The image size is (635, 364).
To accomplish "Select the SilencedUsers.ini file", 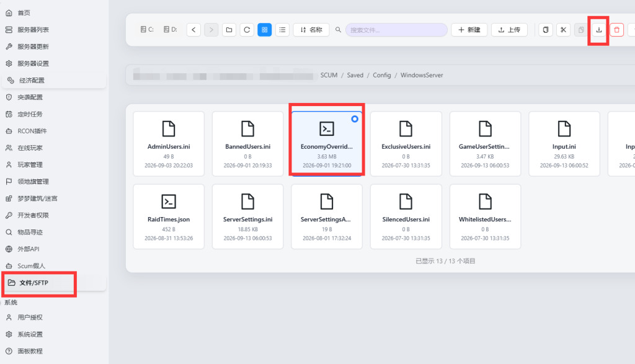I will point(406,216).
